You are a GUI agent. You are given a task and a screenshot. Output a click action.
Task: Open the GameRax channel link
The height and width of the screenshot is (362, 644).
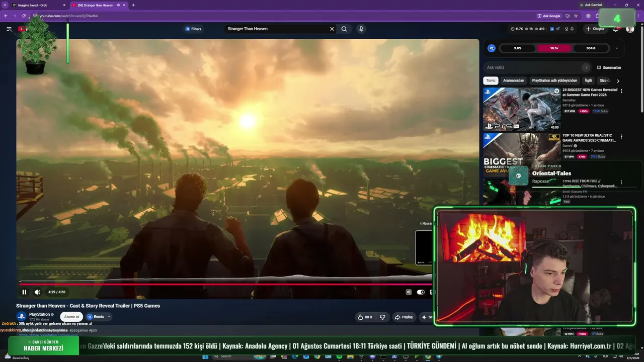point(569,100)
